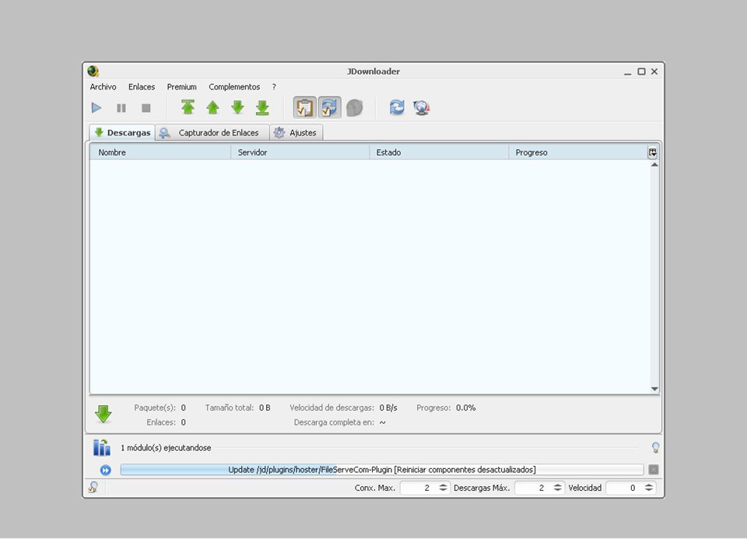Click the JDownloader logo in title bar
Screen dimensions: 747x560
[93, 72]
